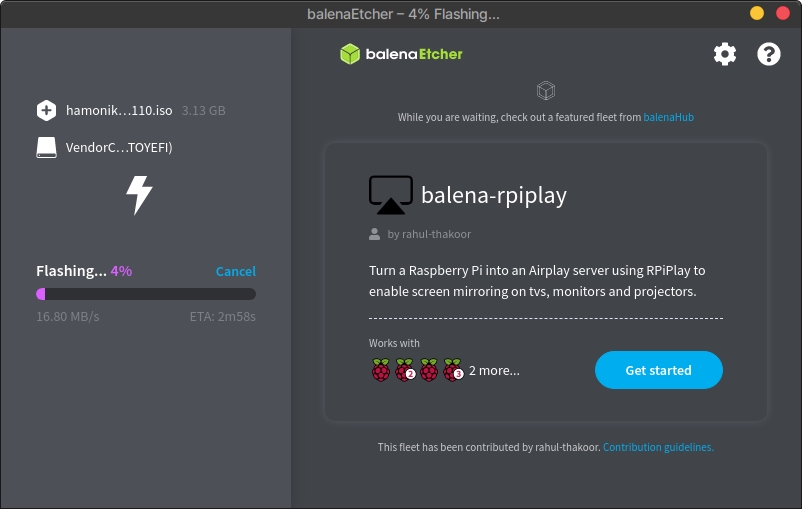Click the image source plus hexagon icon
Viewport: 802px width, 509px height.
[47, 110]
